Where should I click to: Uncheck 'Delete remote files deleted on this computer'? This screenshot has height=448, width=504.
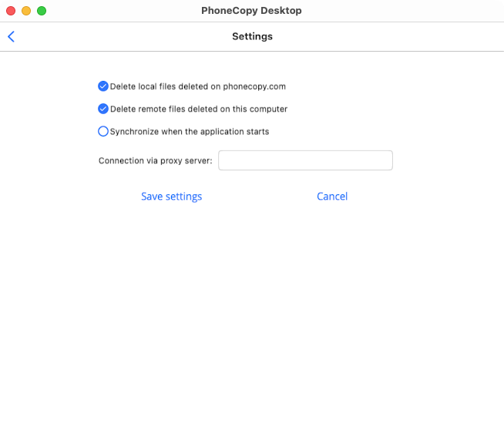103,109
